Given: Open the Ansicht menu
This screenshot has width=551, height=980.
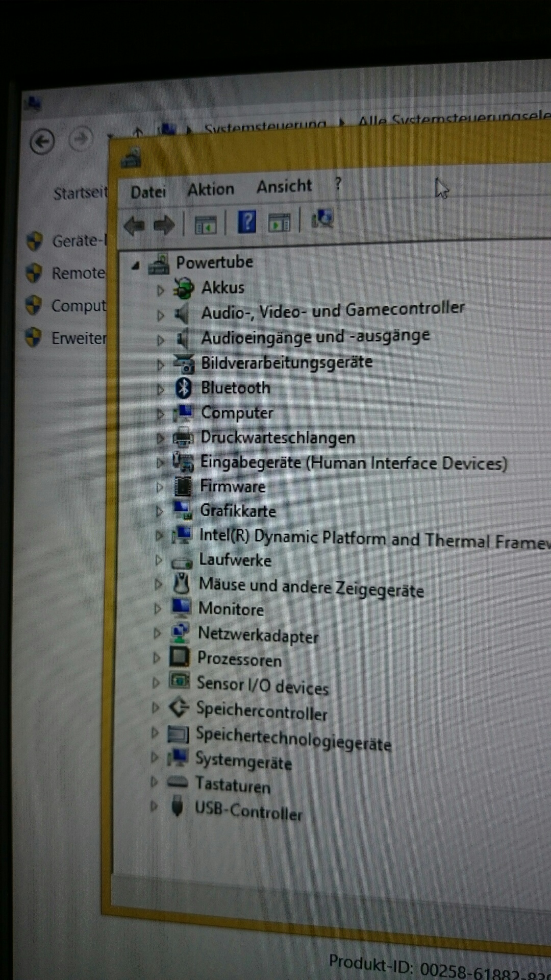Looking at the screenshot, I should pos(284,186).
